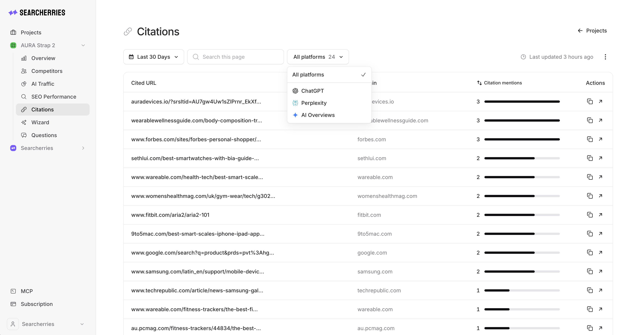Image resolution: width=644 pixels, height=335 pixels.
Task: Click the 9to5mac.com domain cell
Action: pos(375,234)
